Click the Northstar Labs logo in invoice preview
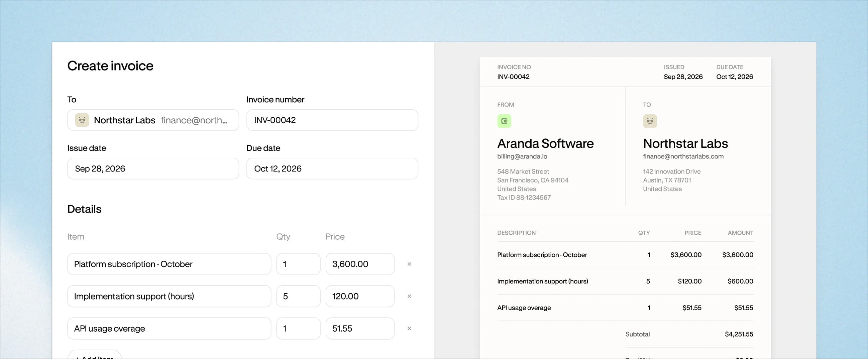The image size is (868, 359). 650,121
